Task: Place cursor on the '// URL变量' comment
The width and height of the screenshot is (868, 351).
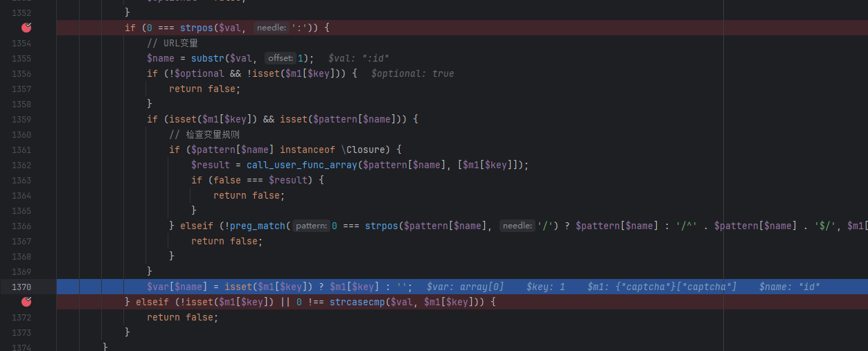Action: pyautogui.click(x=172, y=43)
